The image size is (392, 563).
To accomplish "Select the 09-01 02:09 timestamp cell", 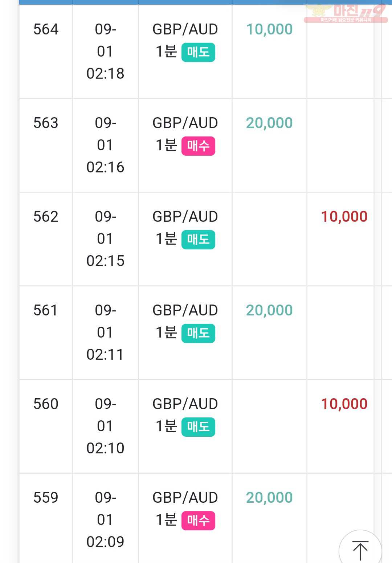I will pyautogui.click(x=105, y=520).
